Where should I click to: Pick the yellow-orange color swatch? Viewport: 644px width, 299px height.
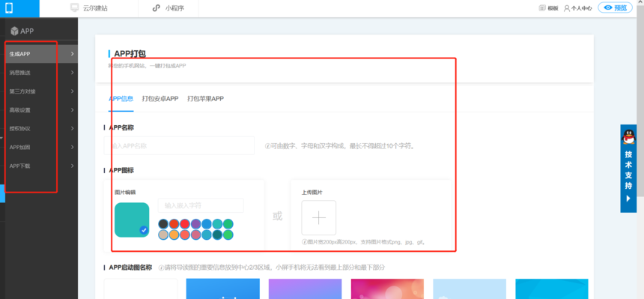174,235
